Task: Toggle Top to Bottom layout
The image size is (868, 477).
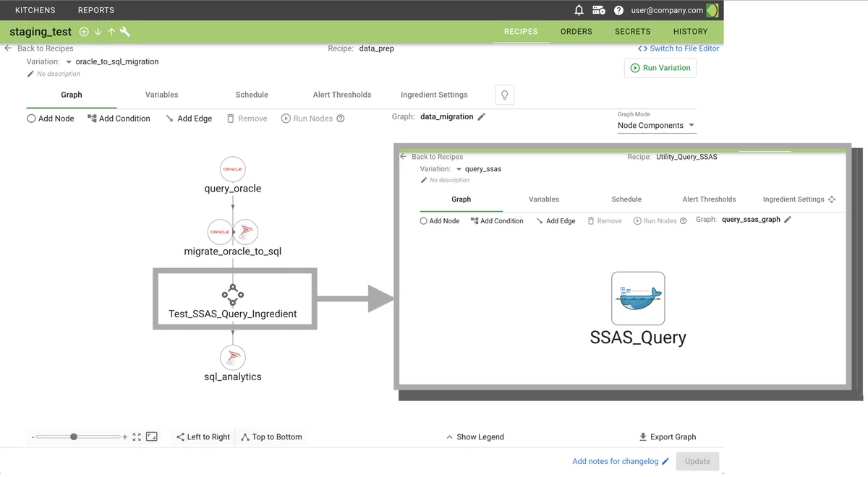Action: tap(271, 437)
